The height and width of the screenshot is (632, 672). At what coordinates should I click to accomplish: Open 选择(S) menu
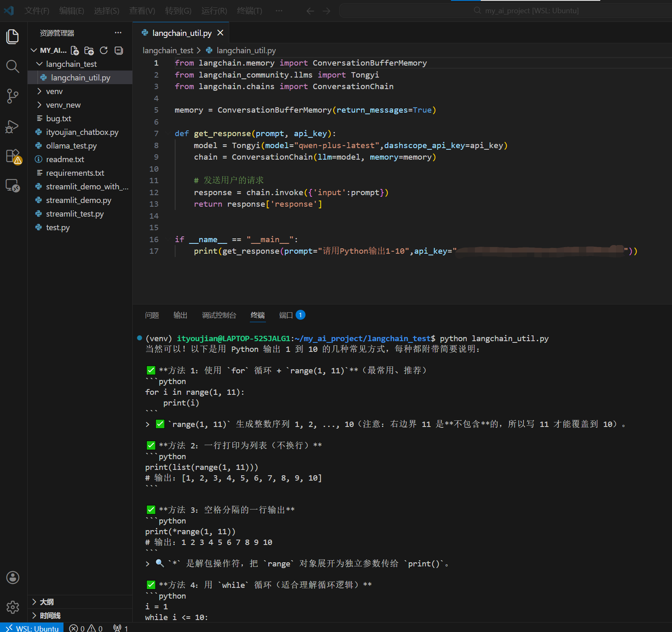tap(107, 11)
